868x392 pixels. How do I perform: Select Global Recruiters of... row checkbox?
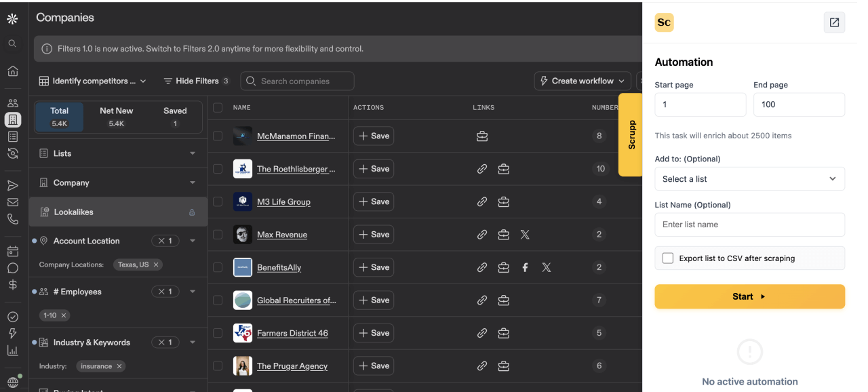(218, 300)
